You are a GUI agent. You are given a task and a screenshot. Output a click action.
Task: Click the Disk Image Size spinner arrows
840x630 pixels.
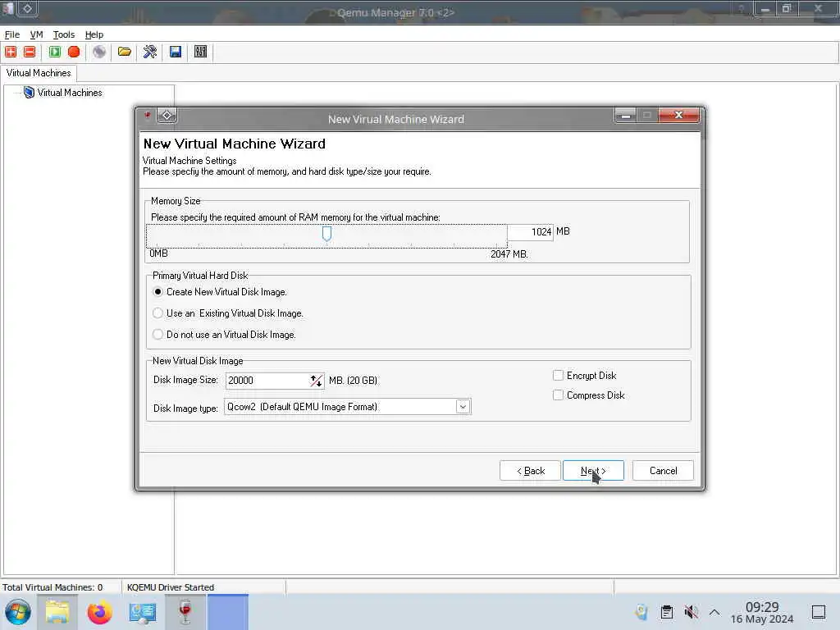(x=316, y=381)
